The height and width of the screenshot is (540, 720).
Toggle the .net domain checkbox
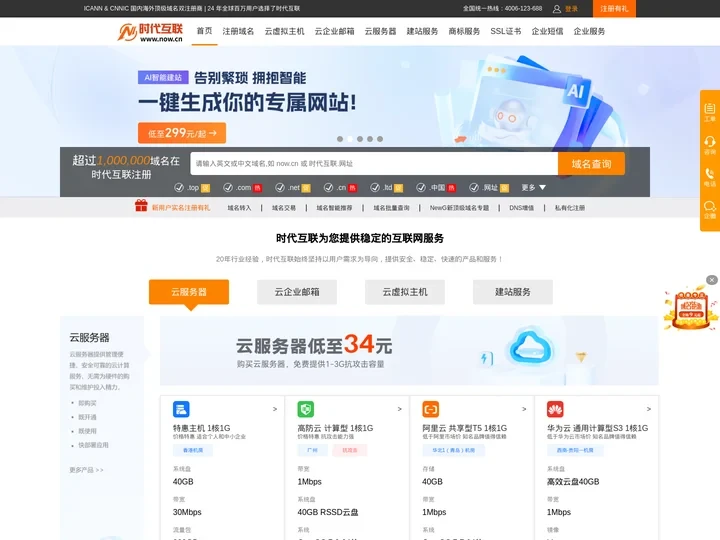(x=280, y=187)
